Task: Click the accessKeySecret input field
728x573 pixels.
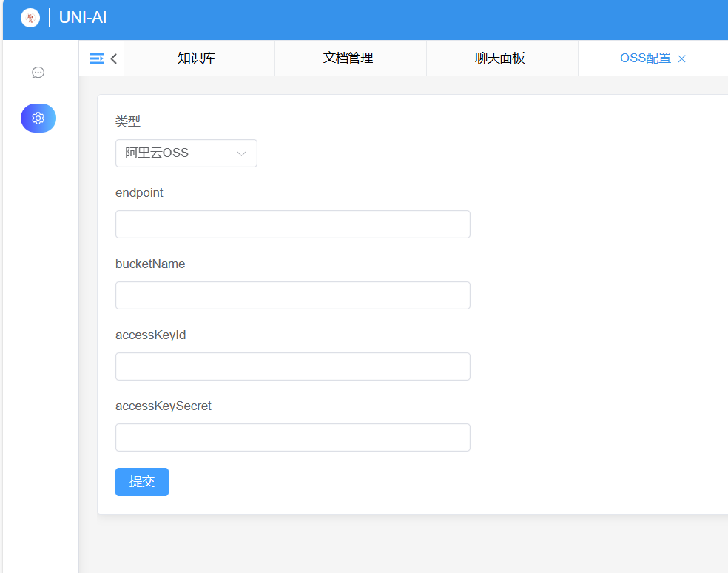Action: [292, 438]
